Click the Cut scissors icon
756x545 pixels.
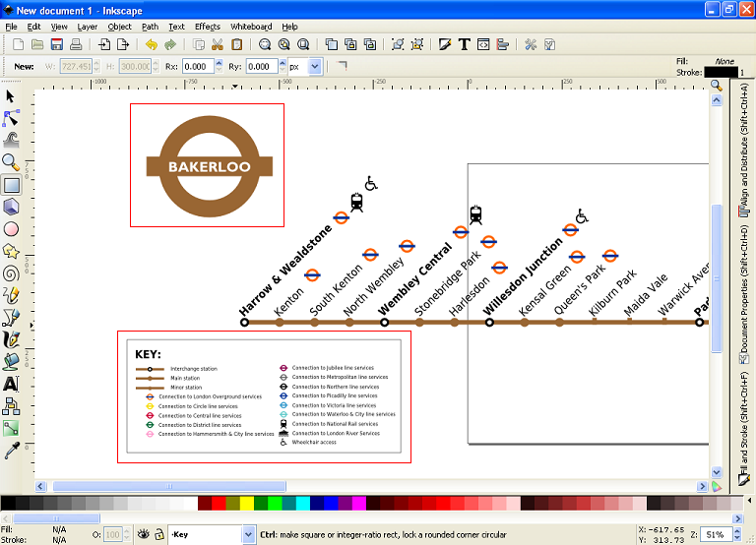tap(218, 45)
